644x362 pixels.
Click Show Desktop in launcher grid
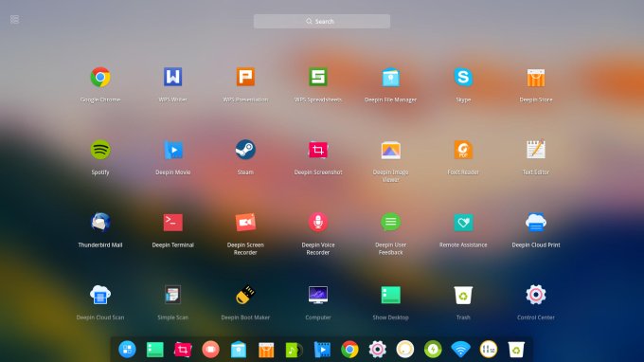(390, 295)
